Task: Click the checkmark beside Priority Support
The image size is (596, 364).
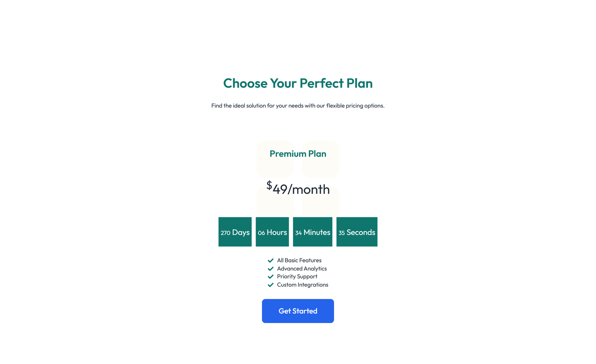Action: (271, 277)
